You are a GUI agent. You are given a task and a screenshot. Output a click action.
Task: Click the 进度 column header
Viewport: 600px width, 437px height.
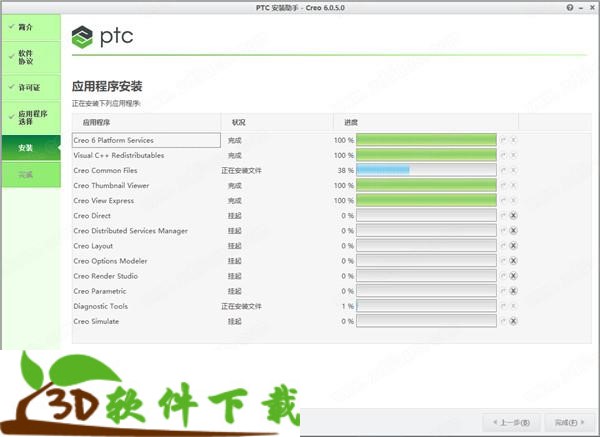(426, 122)
